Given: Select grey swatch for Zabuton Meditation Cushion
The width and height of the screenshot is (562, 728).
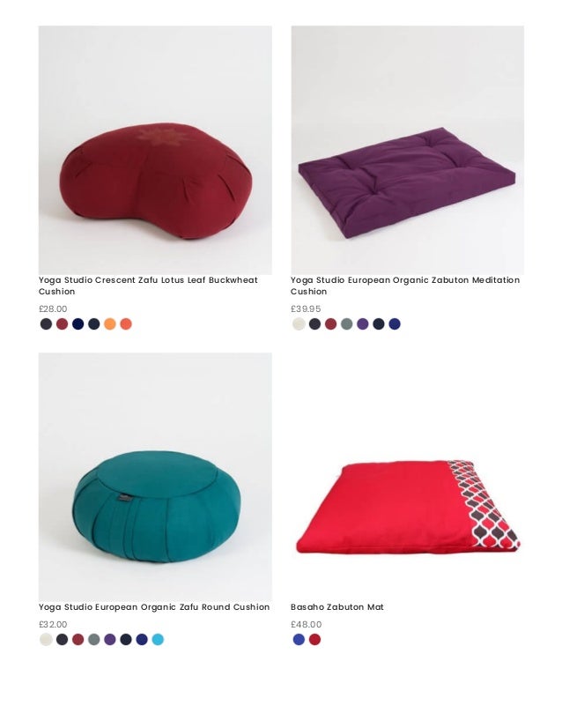Looking at the screenshot, I should click(x=347, y=324).
